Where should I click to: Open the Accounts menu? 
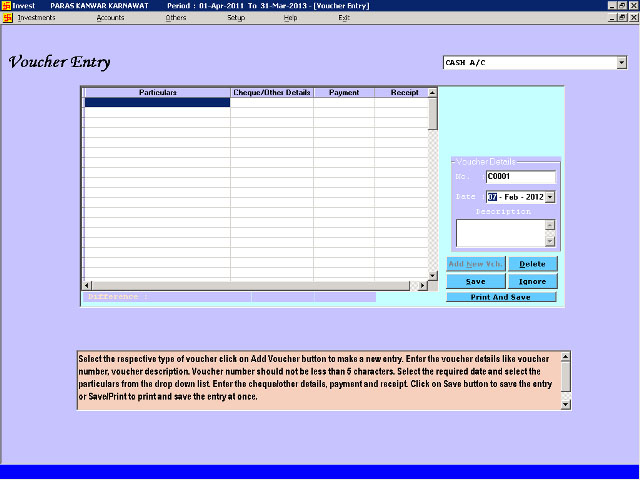click(110, 18)
